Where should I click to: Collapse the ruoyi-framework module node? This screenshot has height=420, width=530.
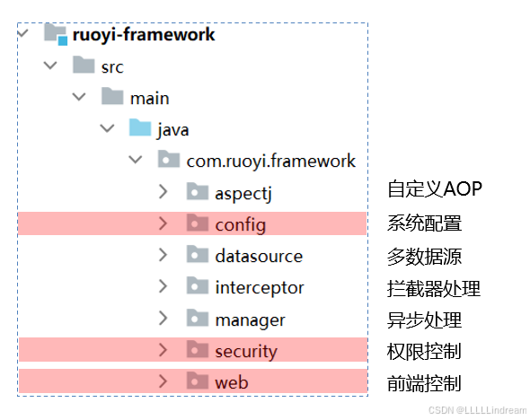click(x=23, y=33)
